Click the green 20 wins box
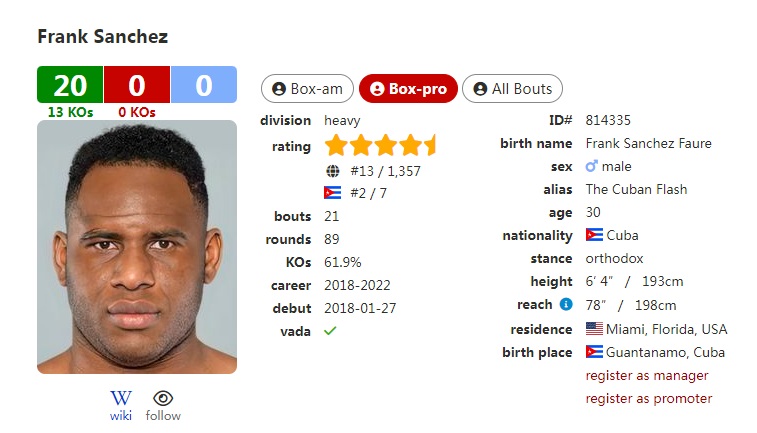Viewport: 757px width, 433px height. (x=70, y=85)
